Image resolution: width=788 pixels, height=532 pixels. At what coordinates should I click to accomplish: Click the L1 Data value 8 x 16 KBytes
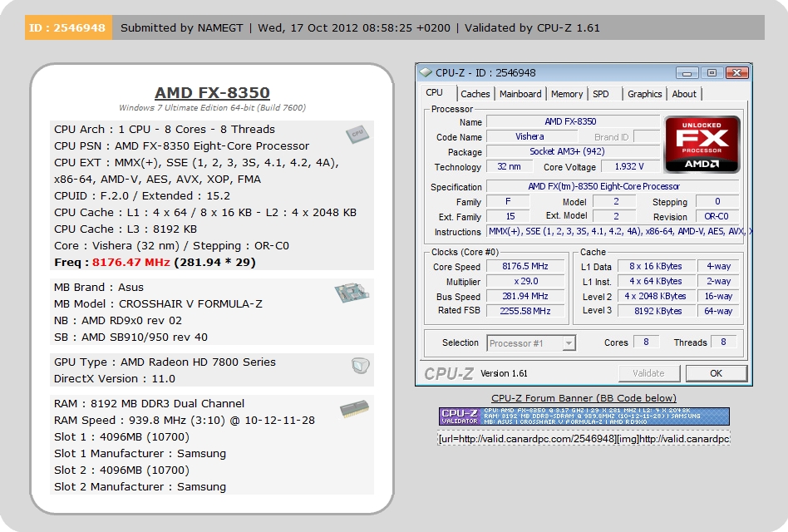[x=656, y=266]
